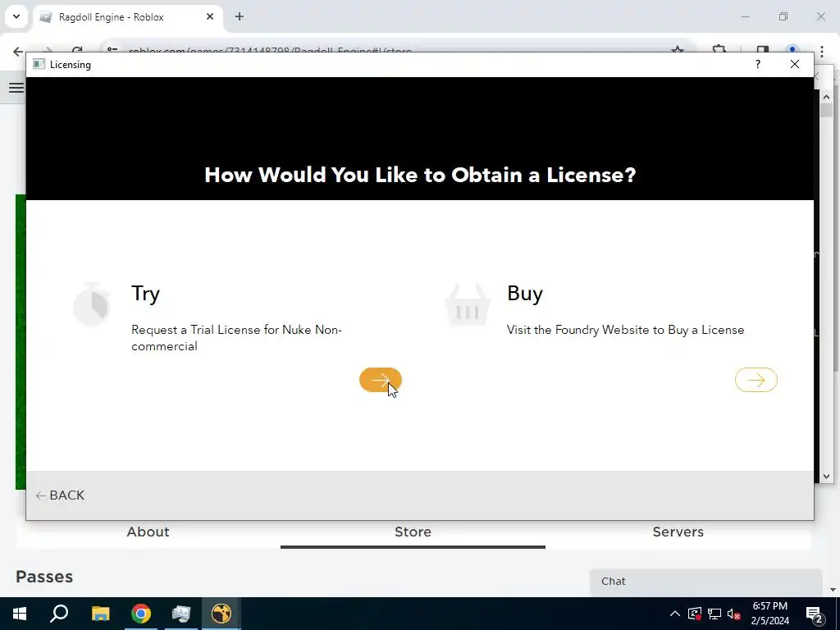
Task: Switch to the About tab on Roblox page
Action: (148, 532)
